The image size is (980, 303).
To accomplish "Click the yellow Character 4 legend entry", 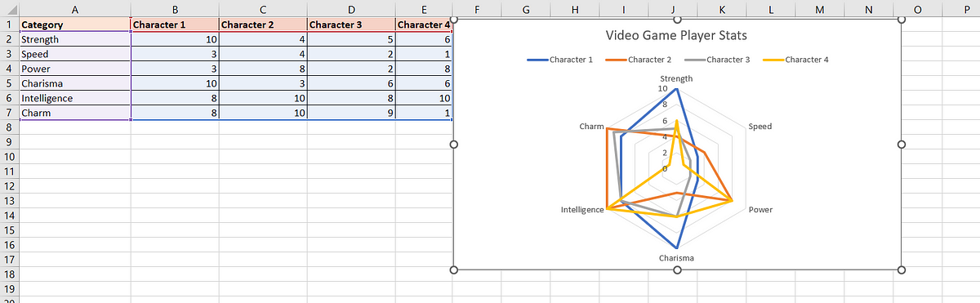I will (x=795, y=60).
